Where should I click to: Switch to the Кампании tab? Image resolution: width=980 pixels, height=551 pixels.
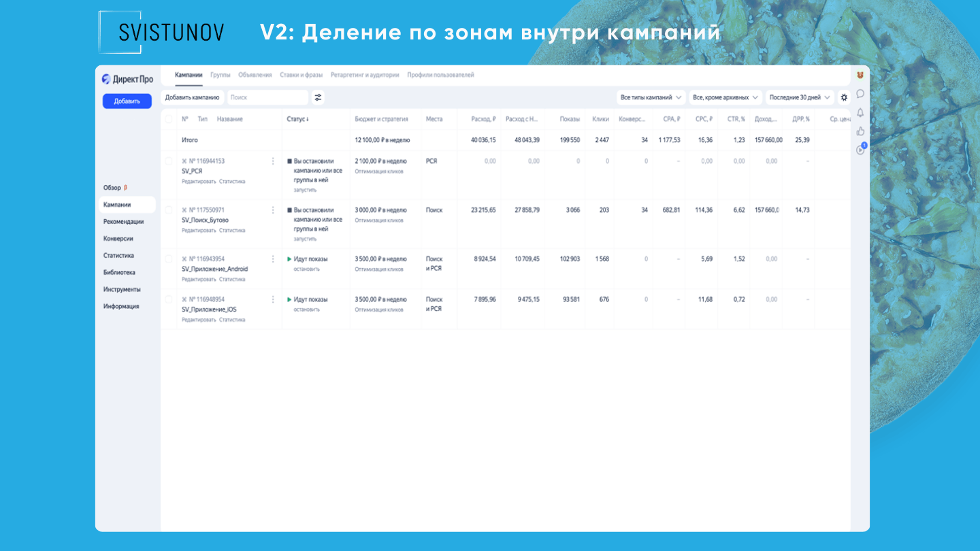tap(189, 75)
